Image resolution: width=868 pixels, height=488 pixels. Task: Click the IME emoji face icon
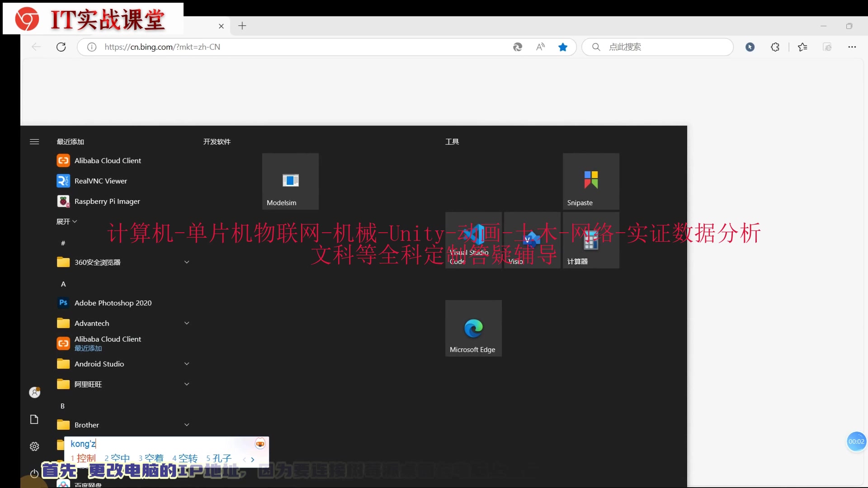pyautogui.click(x=260, y=444)
